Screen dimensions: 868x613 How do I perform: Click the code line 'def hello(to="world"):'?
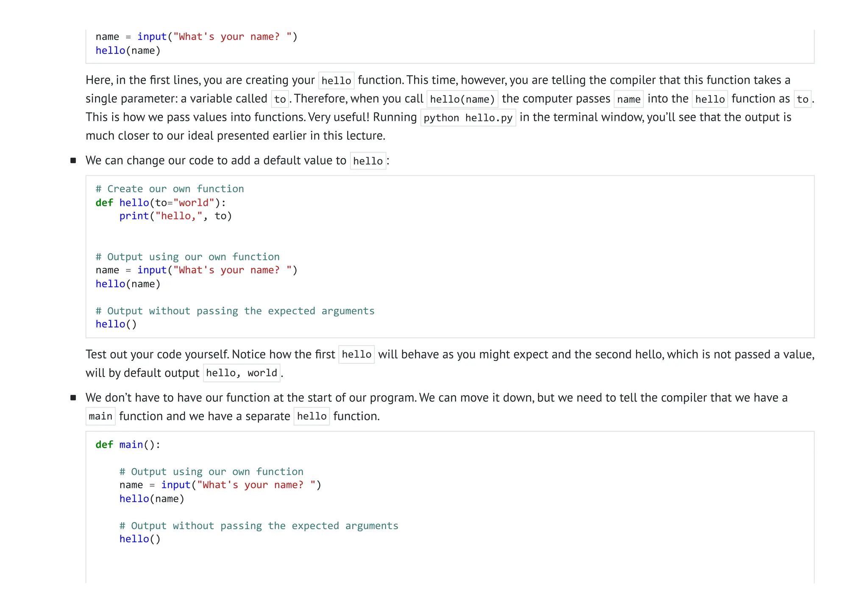pyautogui.click(x=161, y=202)
